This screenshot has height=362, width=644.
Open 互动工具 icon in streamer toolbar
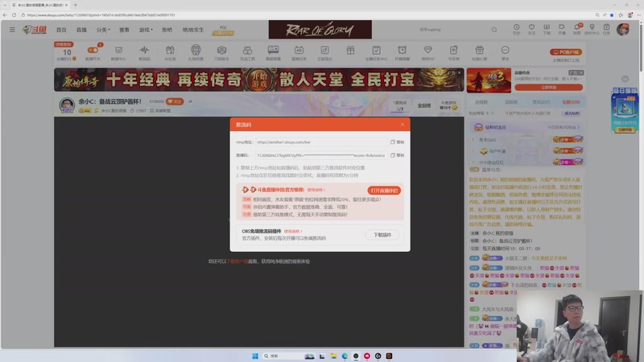(247, 53)
